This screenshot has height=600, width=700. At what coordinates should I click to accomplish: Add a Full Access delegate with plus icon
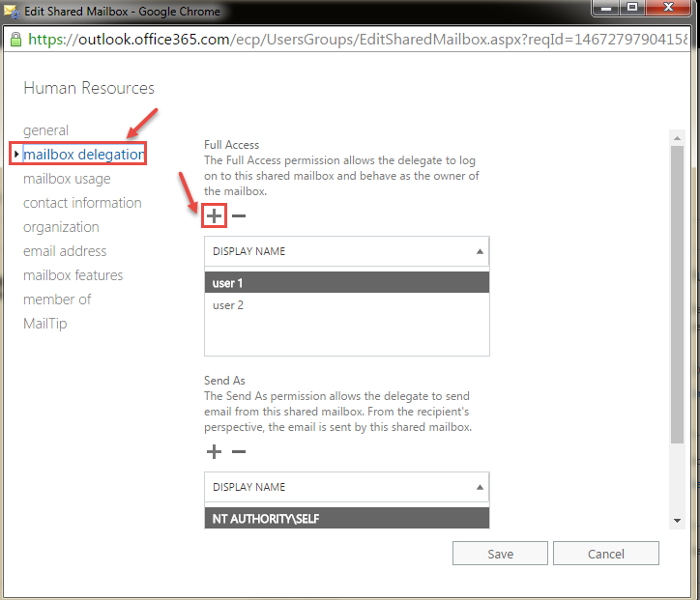pyautogui.click(x=215, y=215)
